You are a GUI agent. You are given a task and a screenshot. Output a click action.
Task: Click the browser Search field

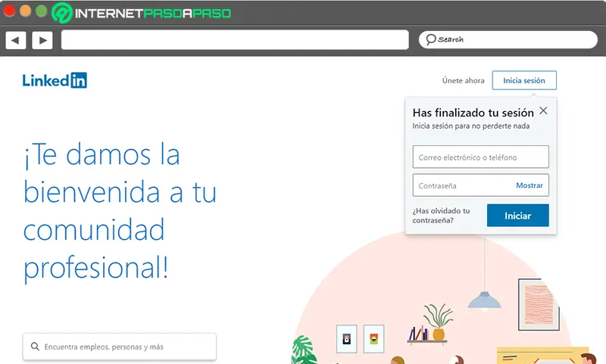pyautogui.click(x=508, y=40)
